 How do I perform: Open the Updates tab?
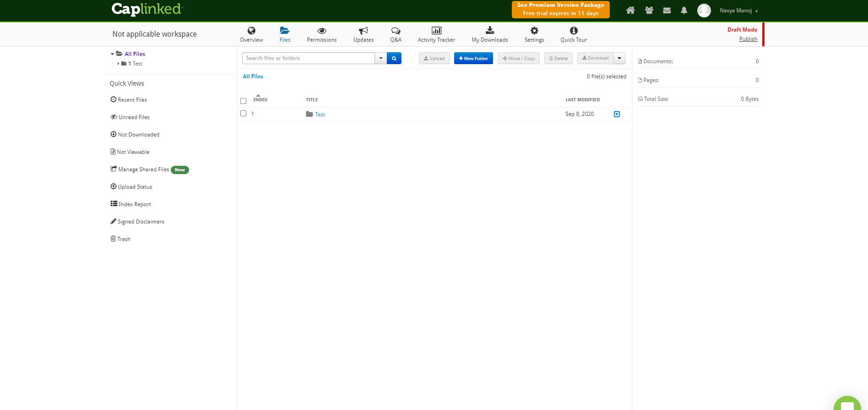tap(363, 34)
